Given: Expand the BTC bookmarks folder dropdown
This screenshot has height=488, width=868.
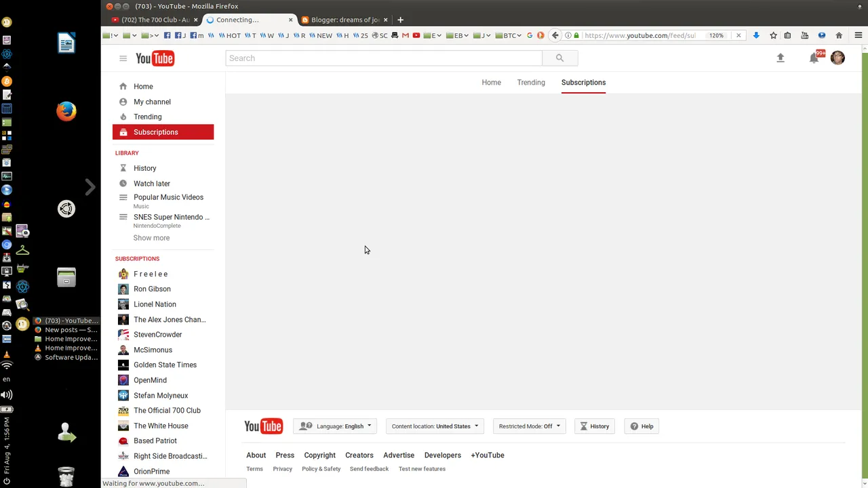Looking at the screenshot, I should pyautogui.click(x=509, y=35).
